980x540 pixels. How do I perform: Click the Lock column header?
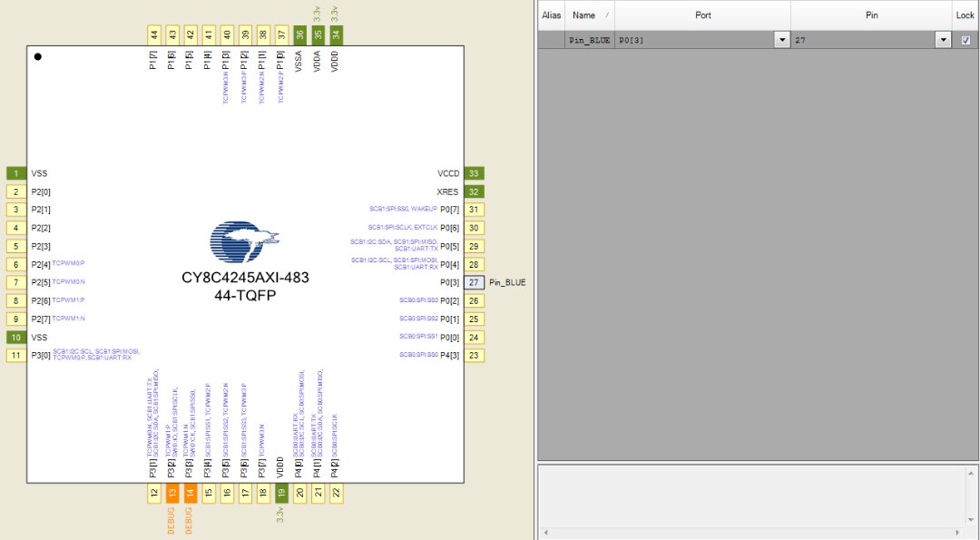(965, 15)
